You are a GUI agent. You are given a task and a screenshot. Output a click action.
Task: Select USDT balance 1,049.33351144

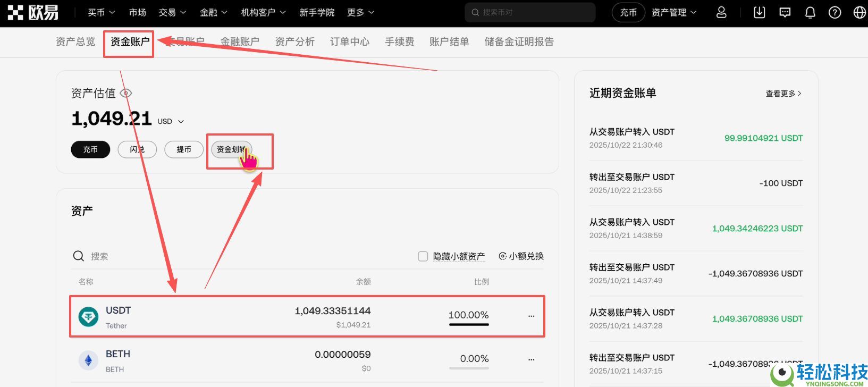point(333,311)
